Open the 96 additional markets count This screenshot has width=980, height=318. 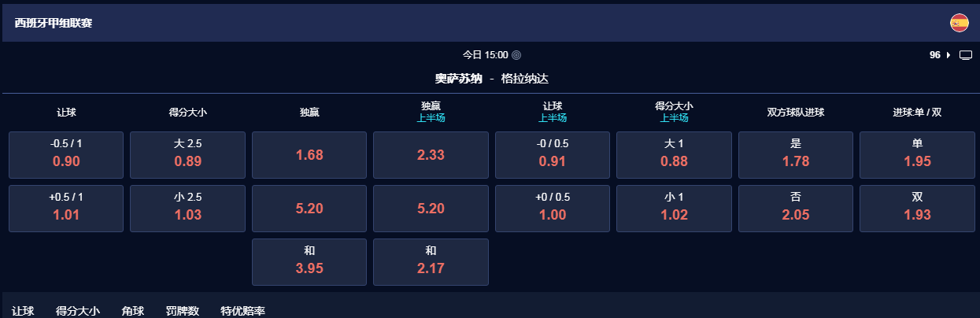pyautogui.click(x=935, y=55)
